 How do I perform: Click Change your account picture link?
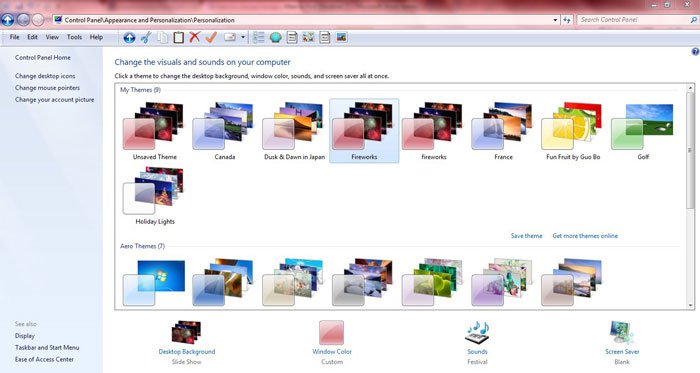pyautogui.click(x=54, y=100)
